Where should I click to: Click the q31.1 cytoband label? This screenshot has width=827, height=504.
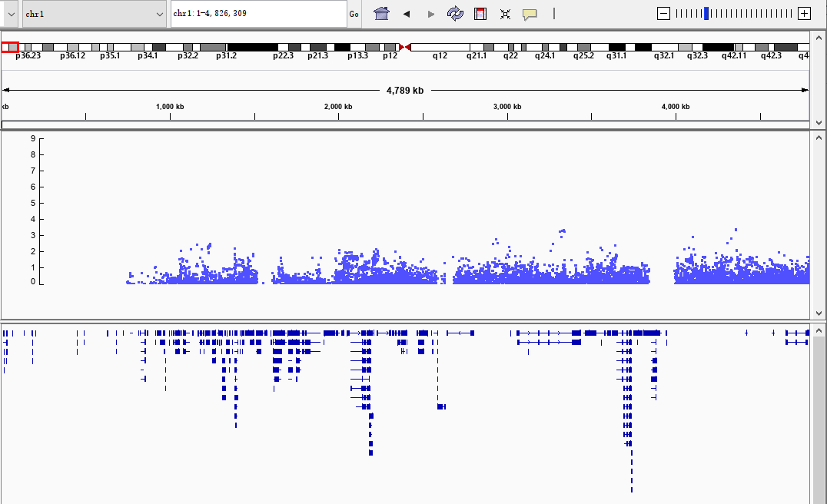tap(616, 56)
